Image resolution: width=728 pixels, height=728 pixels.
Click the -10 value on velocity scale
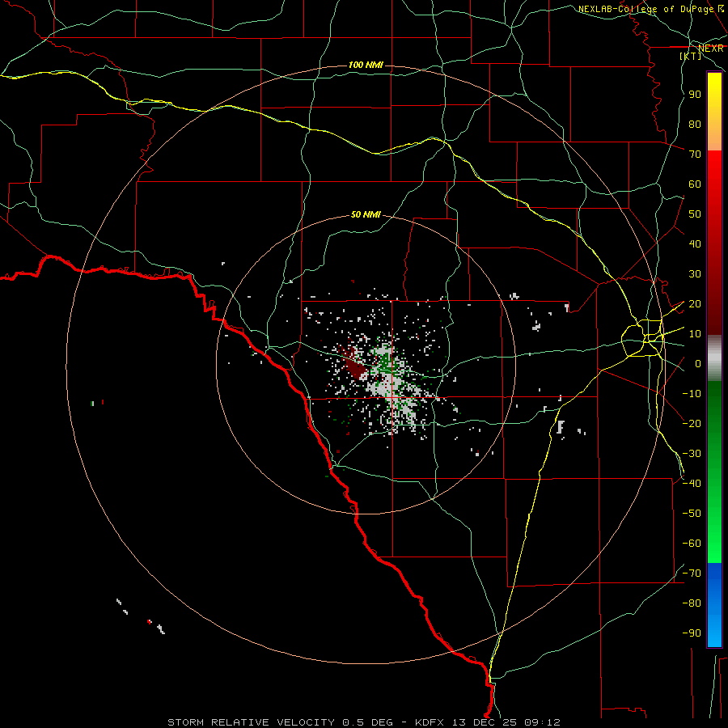(692, 394)
